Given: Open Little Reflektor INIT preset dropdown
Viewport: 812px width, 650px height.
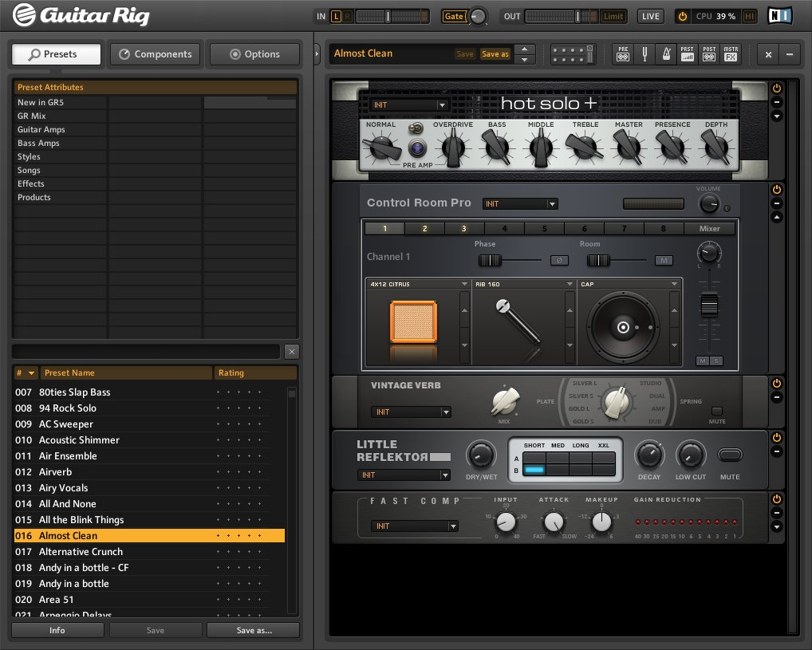Looking at the screenshot, I should coord(404,475).
